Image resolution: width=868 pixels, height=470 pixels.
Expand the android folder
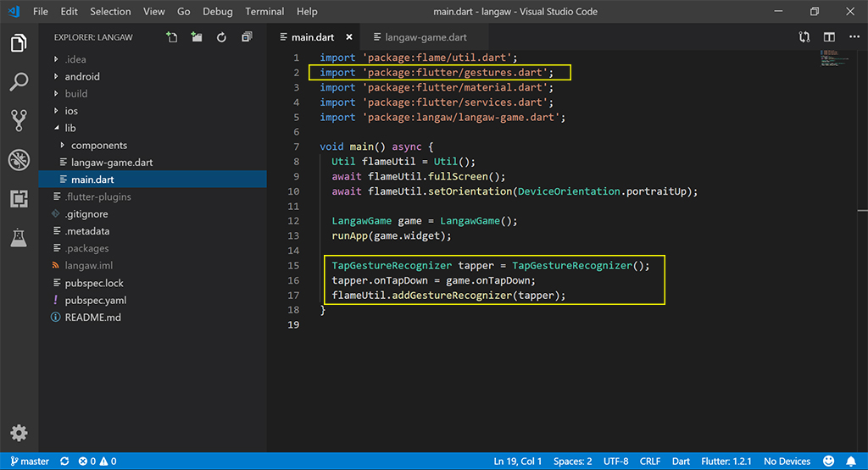coord(82,76)
